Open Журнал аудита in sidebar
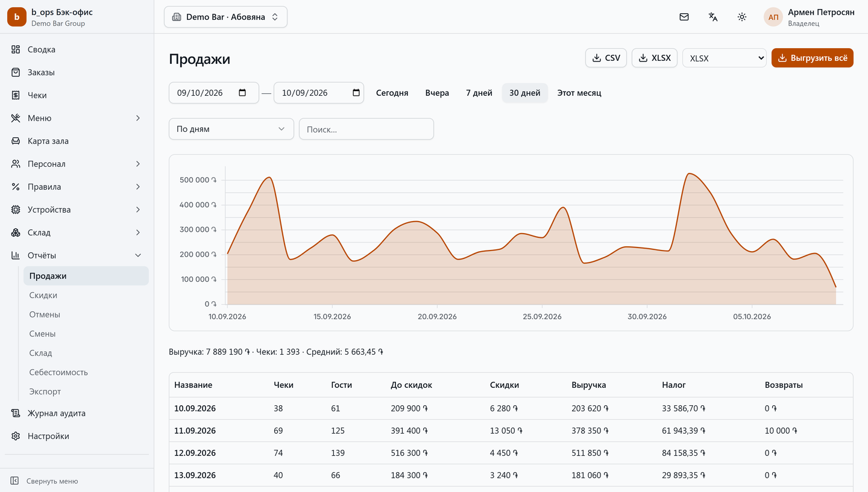Image resolution: width=868 pixels, height=492 pixels. tap(77, 413)
